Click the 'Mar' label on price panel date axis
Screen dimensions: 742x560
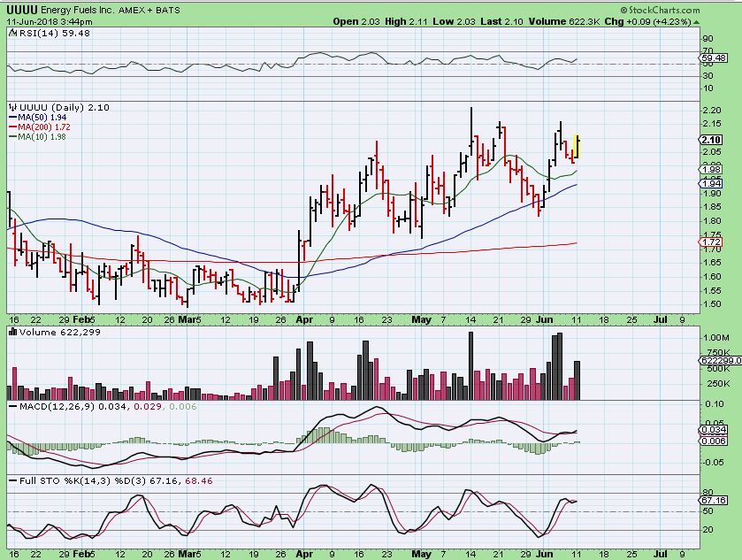click(187, 319)
